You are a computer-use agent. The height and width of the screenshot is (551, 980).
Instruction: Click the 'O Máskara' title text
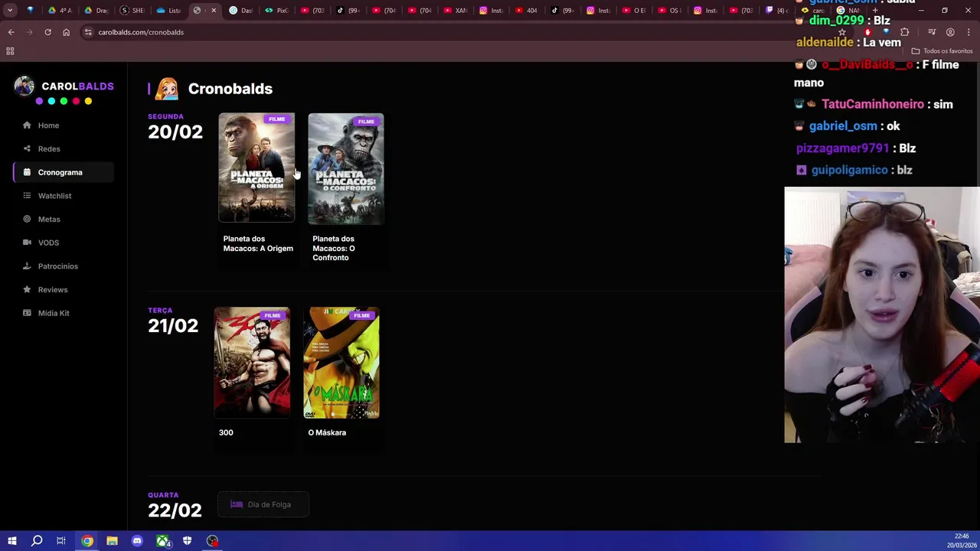[327, 432]
